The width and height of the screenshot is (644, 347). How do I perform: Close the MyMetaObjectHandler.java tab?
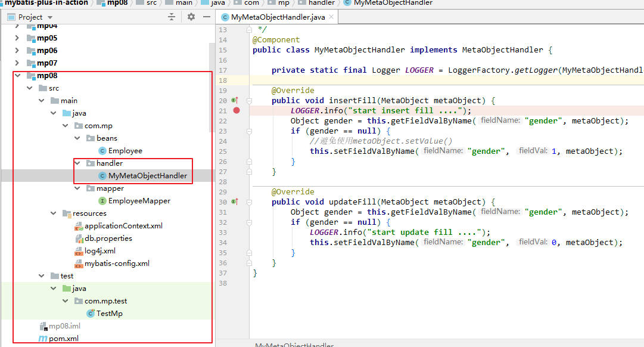click(331, 17)
